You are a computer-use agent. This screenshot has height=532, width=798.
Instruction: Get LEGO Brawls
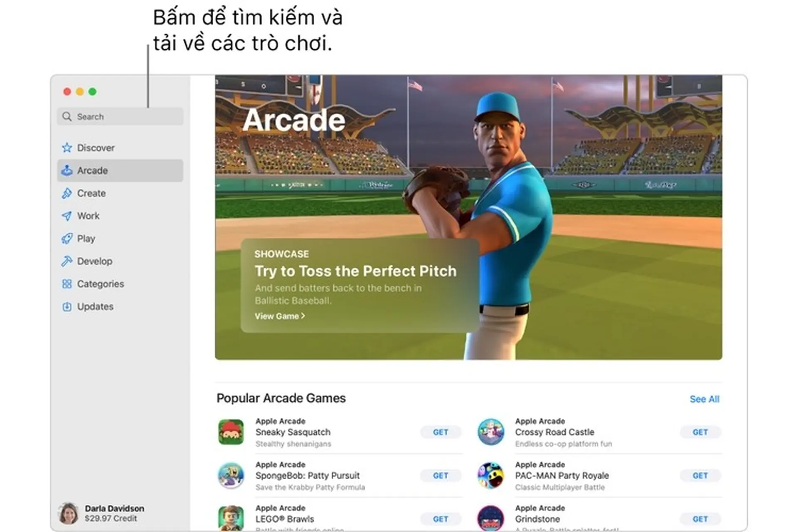tap(441, 519)
